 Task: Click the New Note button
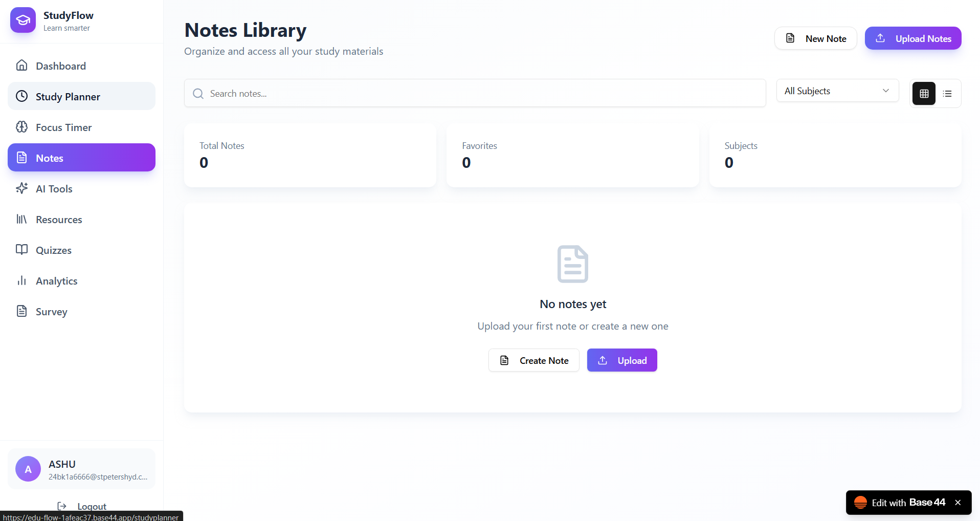coord(815,38)
